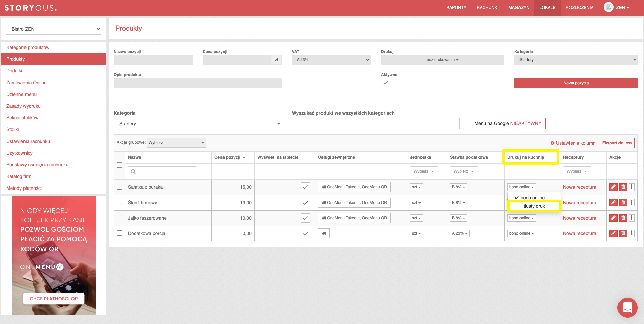Toggle the Aktywne checkbox
This screenshot has height=324, width=644.
click(x=386, y=83)
